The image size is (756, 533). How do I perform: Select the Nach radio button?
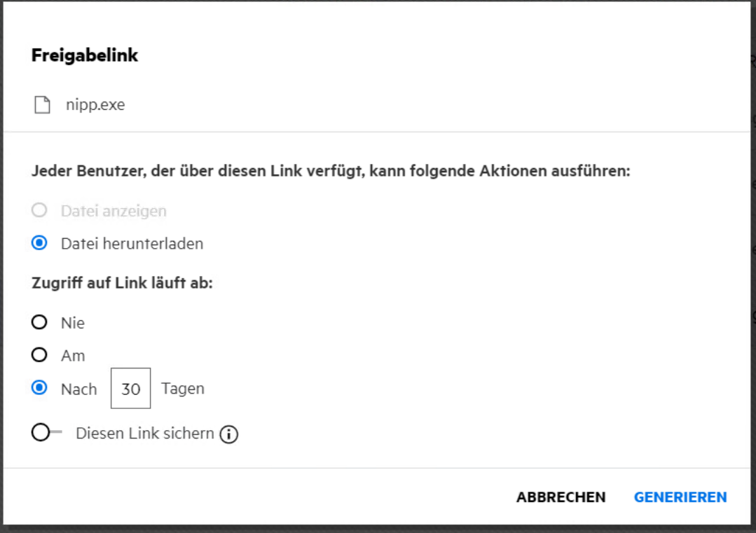click(40, 388)
